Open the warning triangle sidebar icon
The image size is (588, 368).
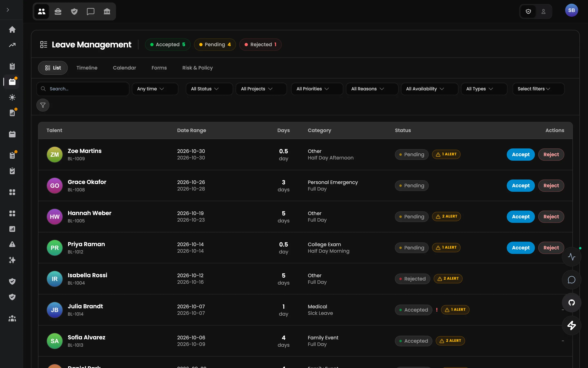click(12, 244)
